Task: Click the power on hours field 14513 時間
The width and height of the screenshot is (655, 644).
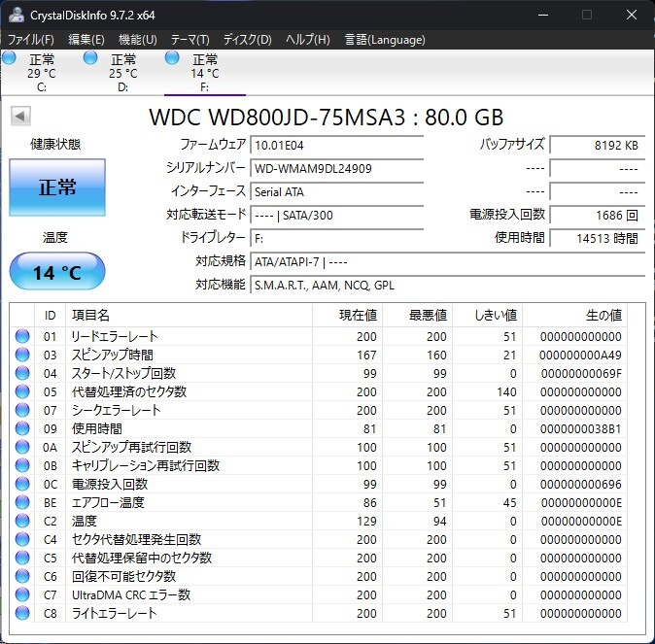Action: pos(598,239)
